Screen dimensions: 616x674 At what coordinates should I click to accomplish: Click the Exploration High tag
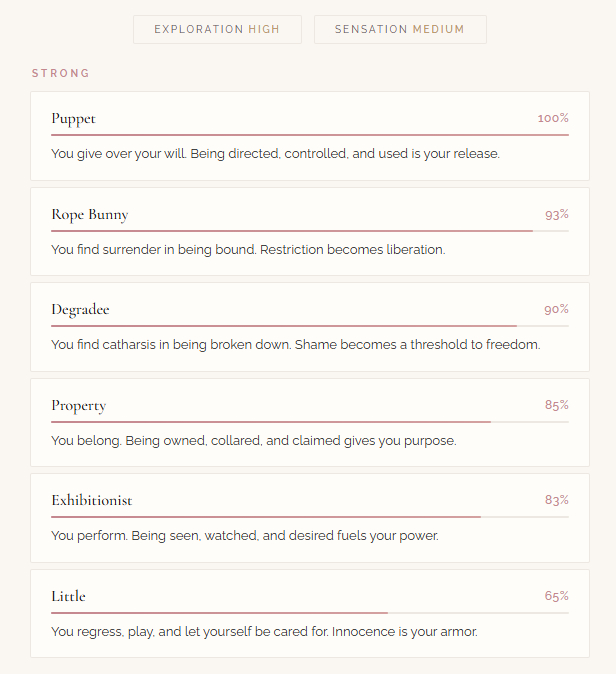point(217,29)
